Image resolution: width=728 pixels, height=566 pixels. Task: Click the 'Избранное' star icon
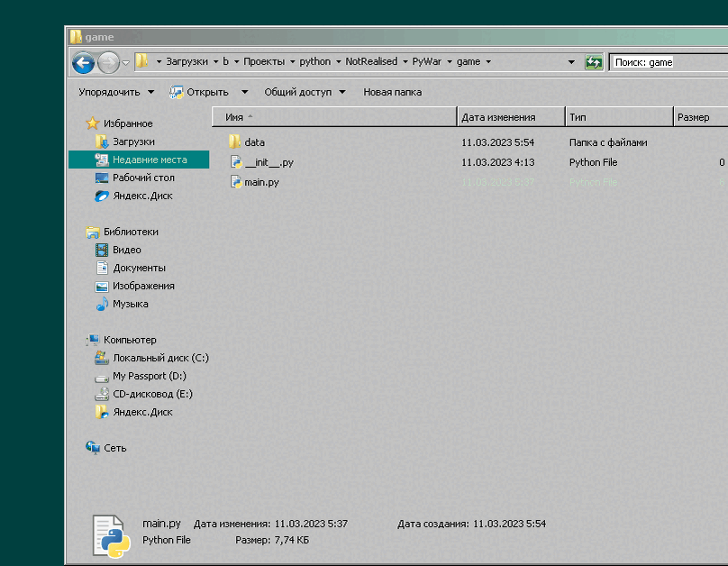93,123
